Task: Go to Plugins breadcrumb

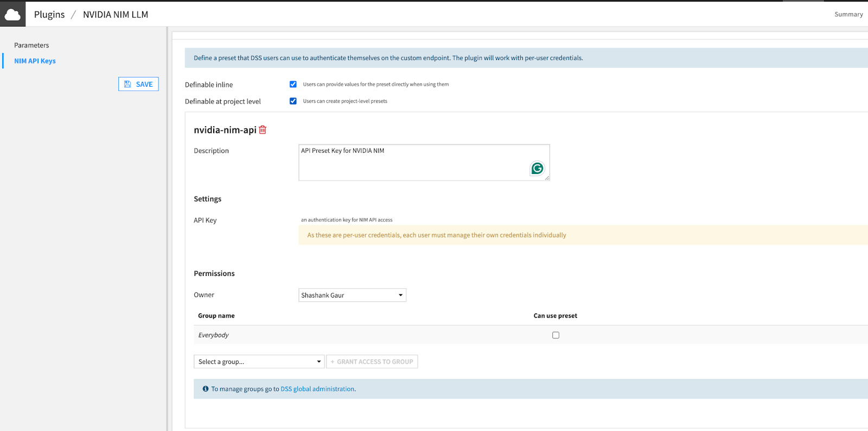Action: pos(49,15)
